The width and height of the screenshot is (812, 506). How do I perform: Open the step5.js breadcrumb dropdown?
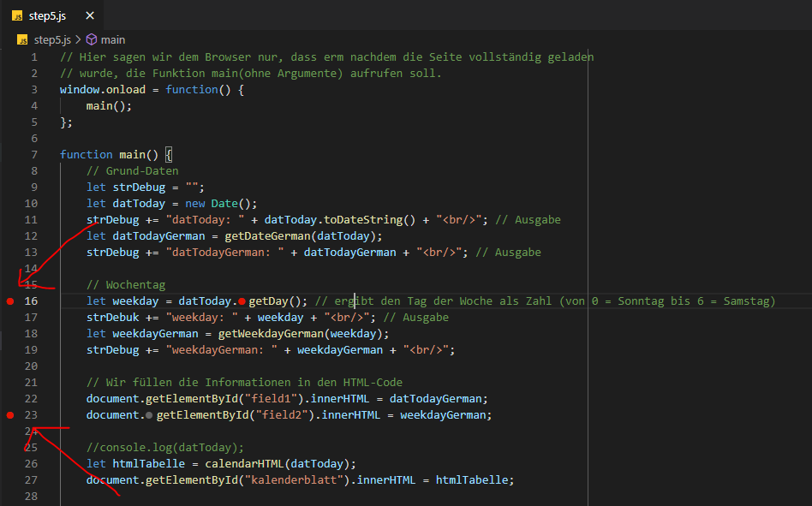54,39
